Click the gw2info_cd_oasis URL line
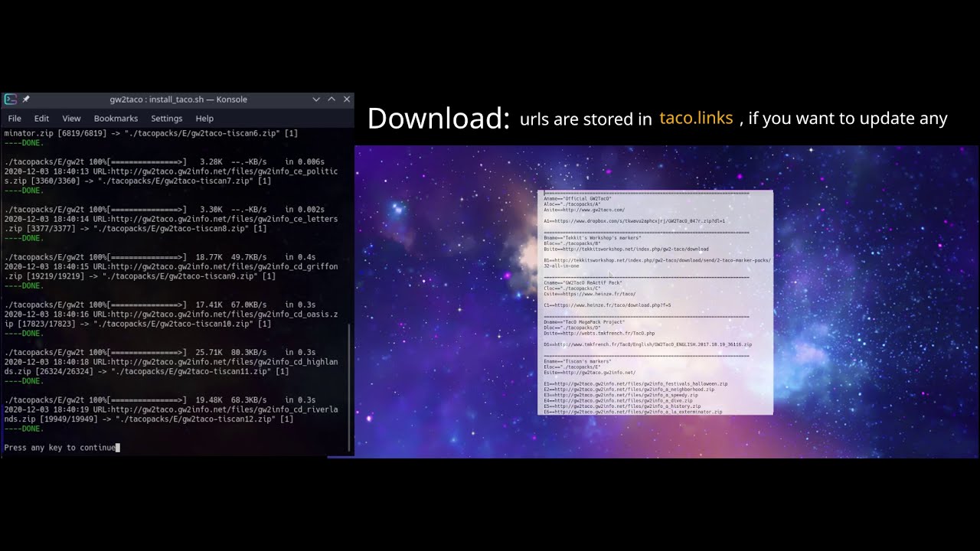980x551 pixels. tap(171, 315)
